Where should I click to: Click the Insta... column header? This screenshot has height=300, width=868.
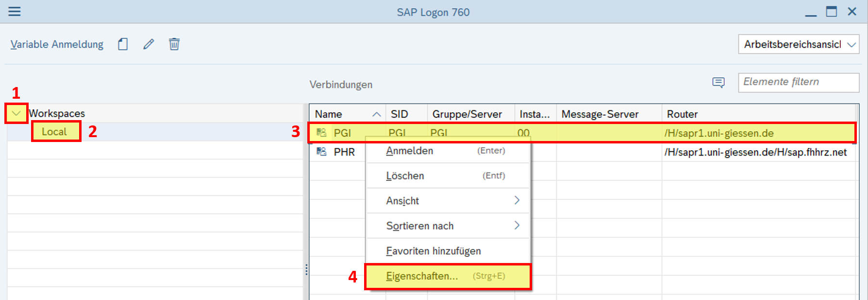(x=535, y=114)
